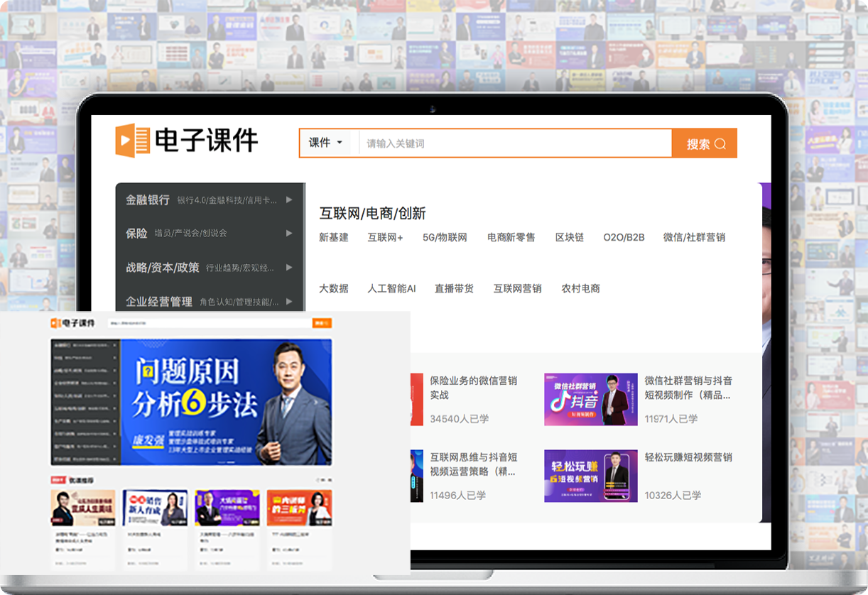This screenshot has width=868, height=595.
Task: Go to the 大数据 subcategory
Action: coord(334,289)
